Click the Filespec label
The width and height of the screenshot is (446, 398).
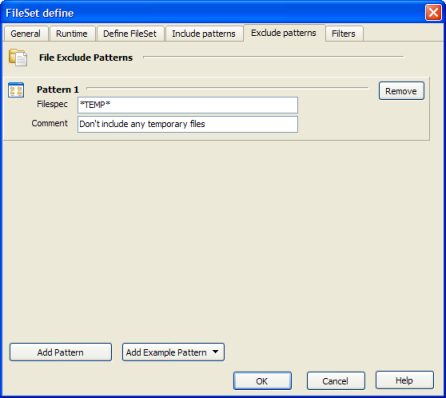tap(52, 104)
